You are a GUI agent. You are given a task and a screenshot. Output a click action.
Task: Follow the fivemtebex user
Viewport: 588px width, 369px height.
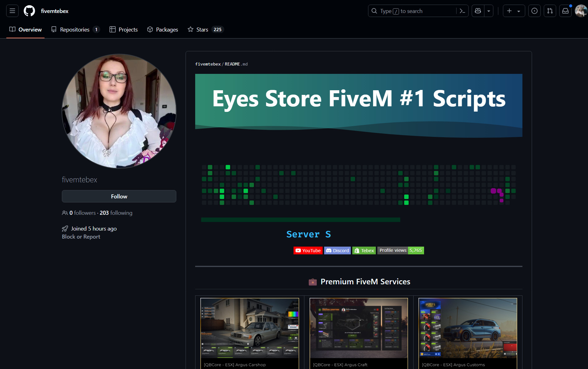coord(119,196)
